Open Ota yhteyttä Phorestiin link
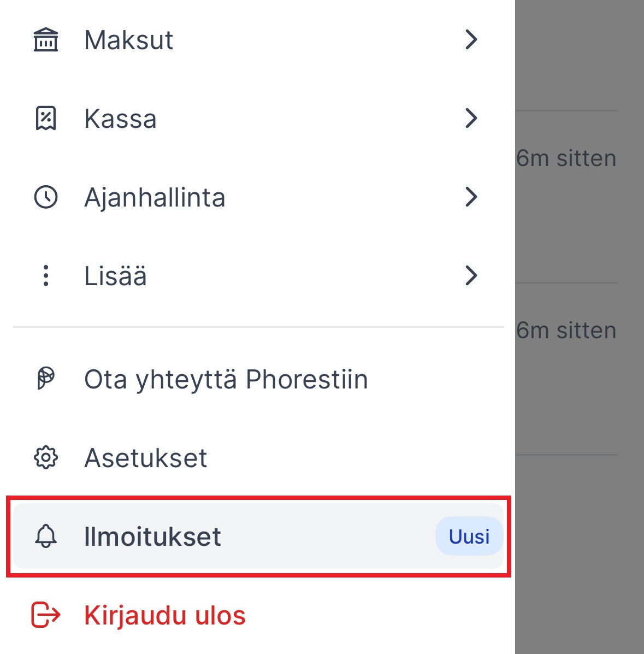 click(226, 379)
